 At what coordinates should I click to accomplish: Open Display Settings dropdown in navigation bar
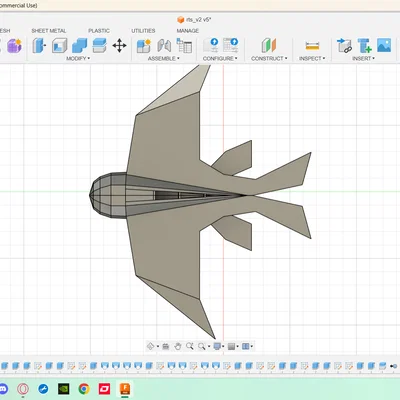point(219,346)
